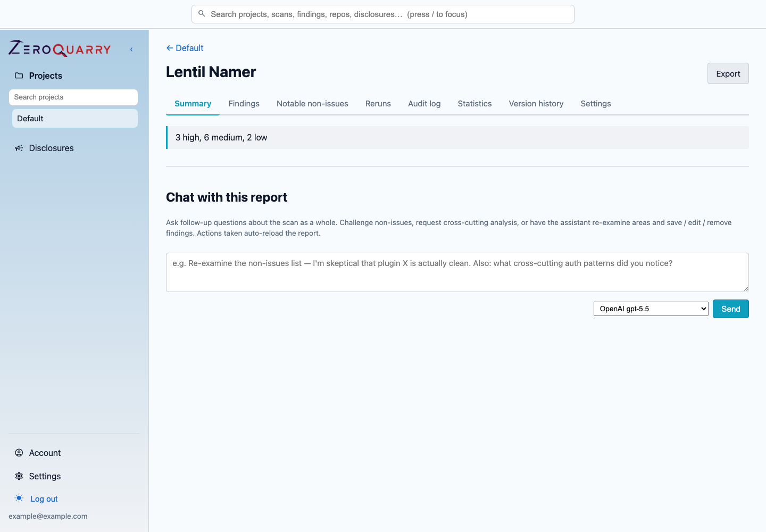Image resolution: width=766 pixels, height=532 pixels.
Task: Open Settings from the sidebar
Action: [x=45, y=476]
